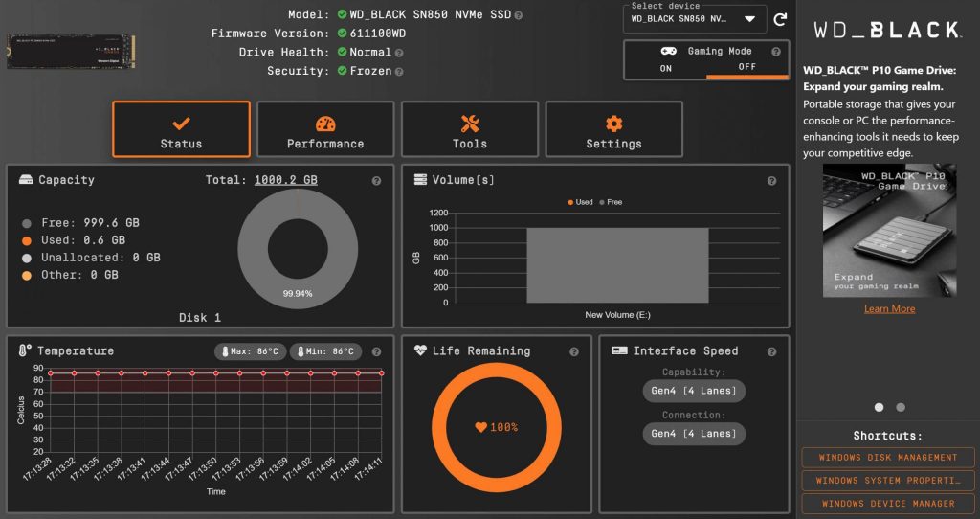
Task: Click the Firmware Version green check icon
Action: coord(342,34)
